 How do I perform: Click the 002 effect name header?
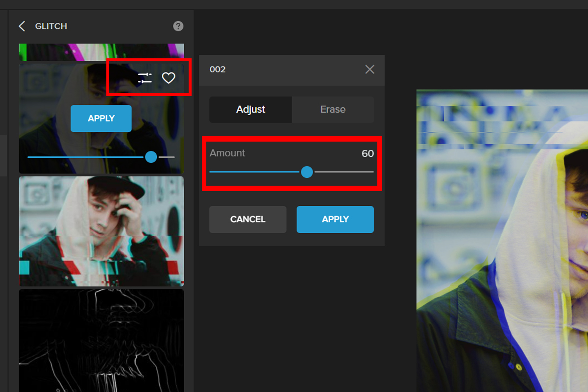[x=218, y=70]
